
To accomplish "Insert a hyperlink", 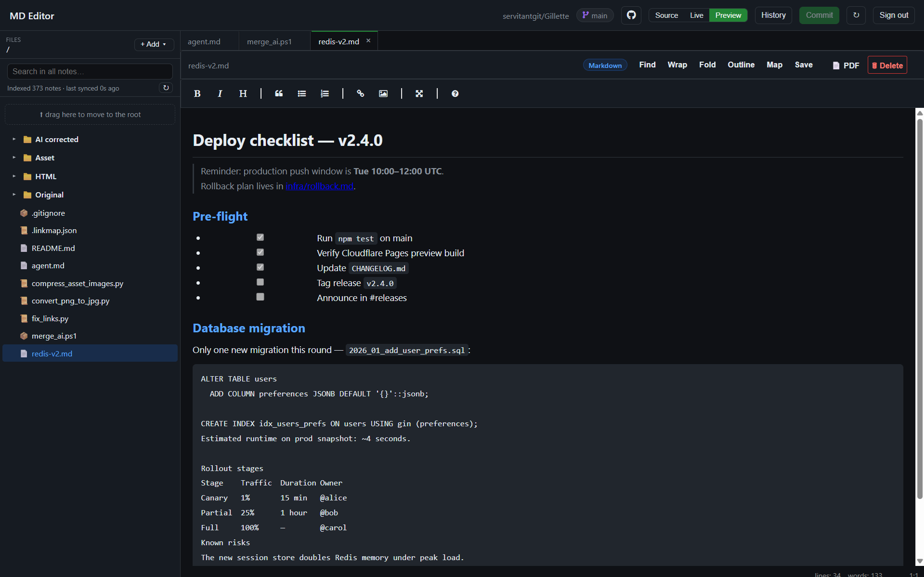I will tap(360, 93).
